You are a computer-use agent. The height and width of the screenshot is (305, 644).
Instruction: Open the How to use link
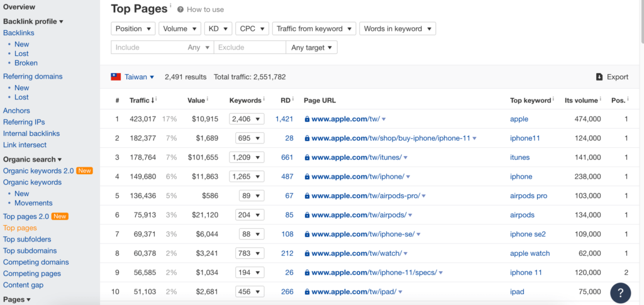coord(206,9)
